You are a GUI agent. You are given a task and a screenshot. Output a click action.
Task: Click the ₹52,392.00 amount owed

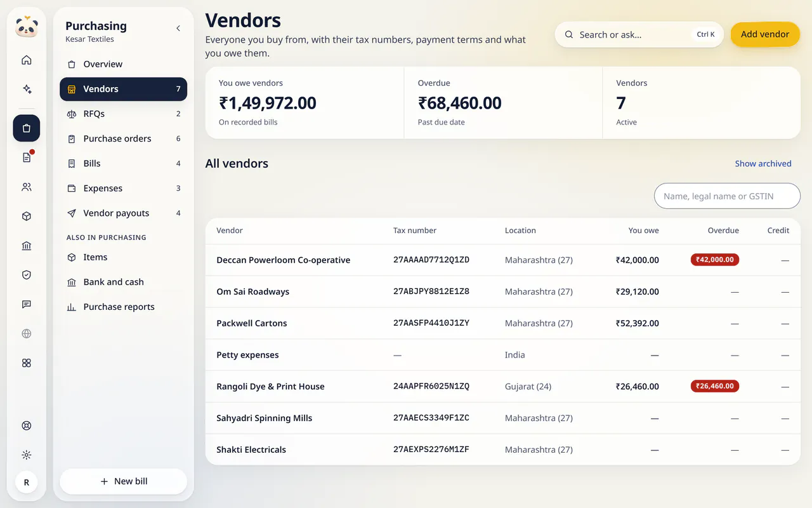638,323
